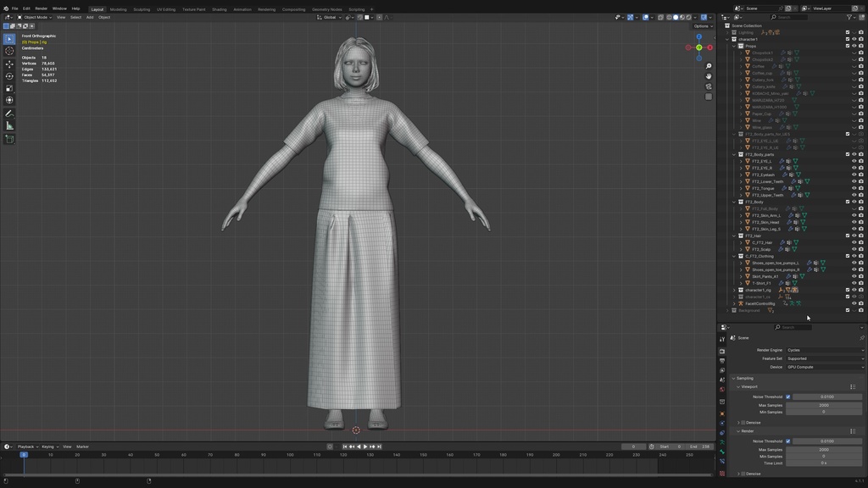The width and height of the screenshot is (868, 488).
Task: Click the Options button in the viewport corner
Action: [x=700, y=25]
